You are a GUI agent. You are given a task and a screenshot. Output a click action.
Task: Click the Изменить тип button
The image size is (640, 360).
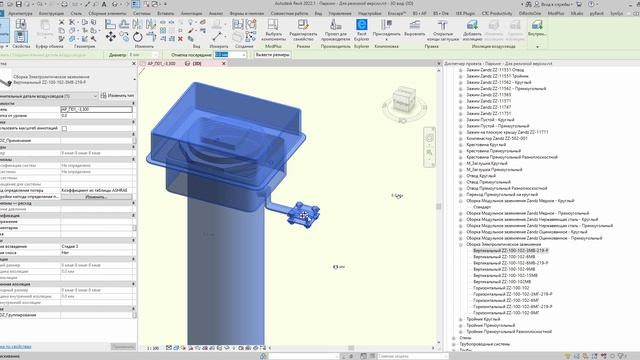tap(118, 96)
